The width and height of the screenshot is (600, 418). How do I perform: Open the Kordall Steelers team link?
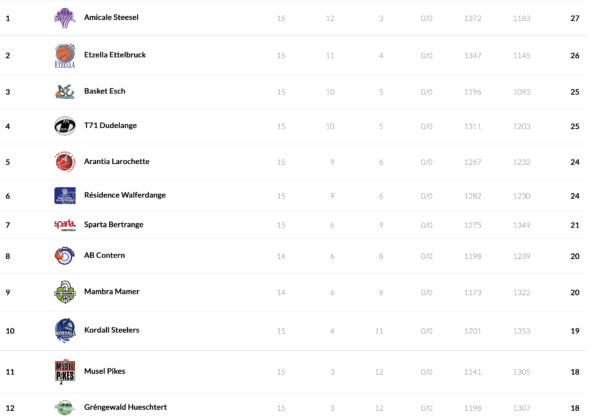coord(111,330)
